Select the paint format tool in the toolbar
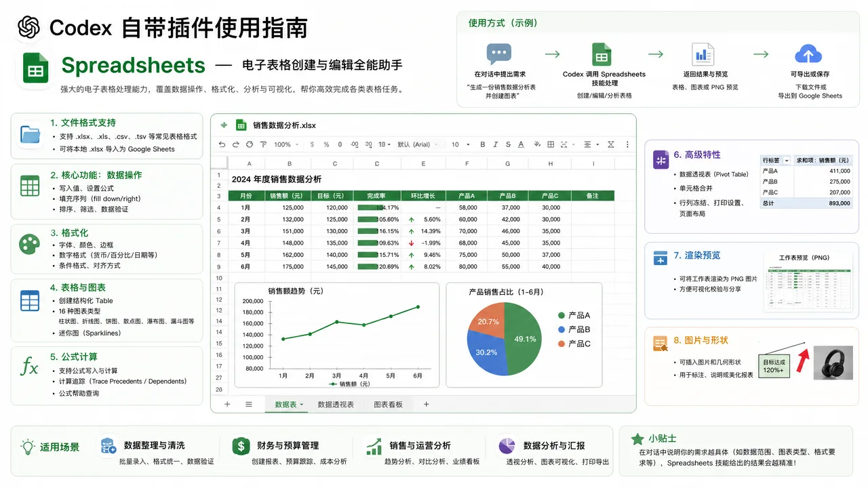This screenshot has height=488, width=868. tap(263, 144)
